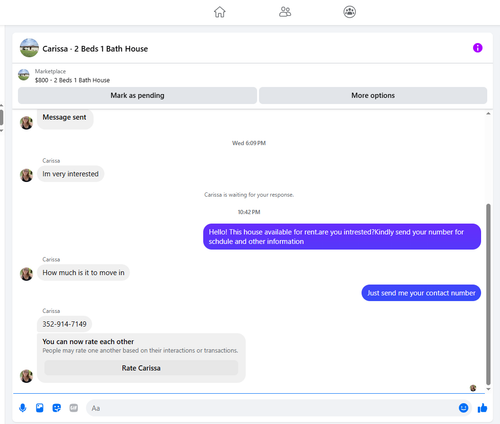Send a thumbs-up like
This screenshot has height=424, width=500.
[x=482, y=408]
